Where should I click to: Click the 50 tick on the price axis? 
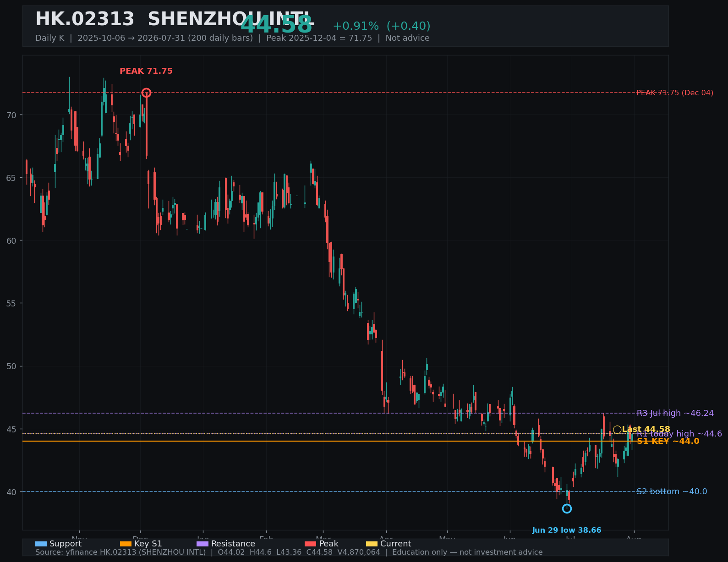pos(11,366)
